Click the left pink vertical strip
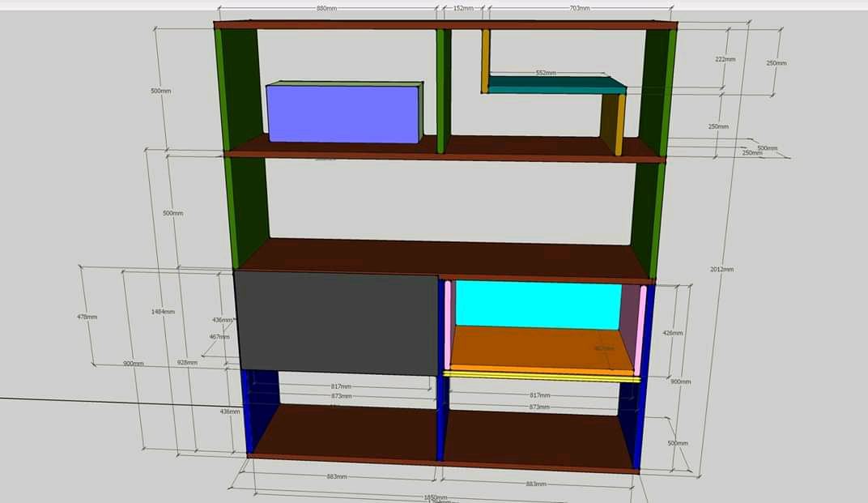The image size is (868, 503). 448,325
